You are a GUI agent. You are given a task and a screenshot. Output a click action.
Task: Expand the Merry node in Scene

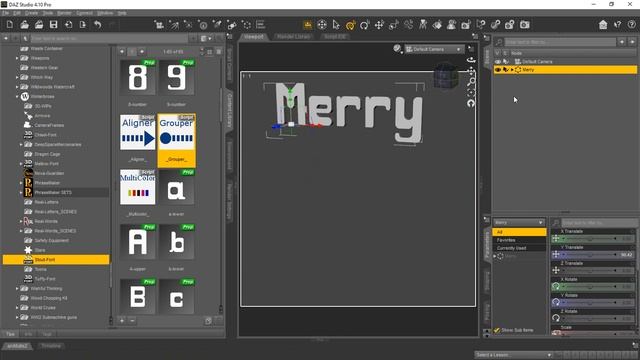coord(512,70)
